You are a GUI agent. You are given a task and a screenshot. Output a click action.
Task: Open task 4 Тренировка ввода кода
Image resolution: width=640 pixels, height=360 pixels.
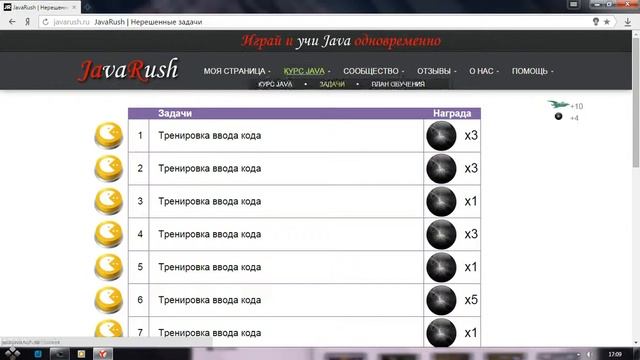(x=209, y=234)
